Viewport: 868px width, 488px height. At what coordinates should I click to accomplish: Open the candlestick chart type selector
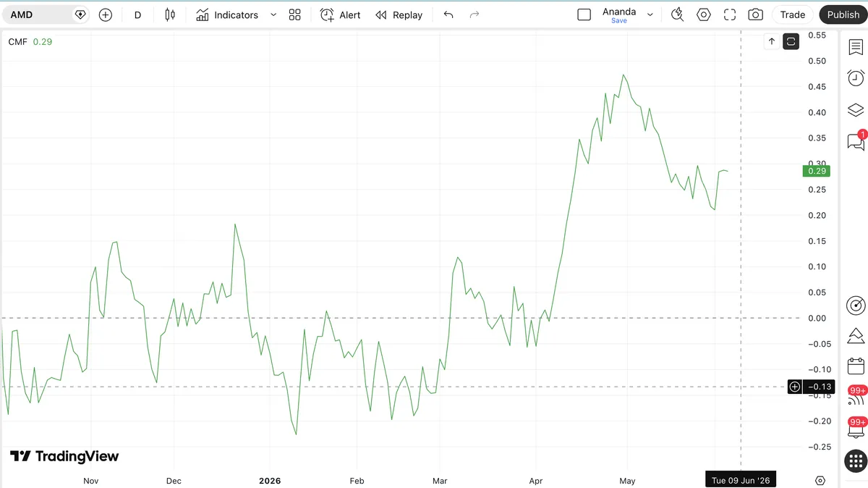click(170, 14)
